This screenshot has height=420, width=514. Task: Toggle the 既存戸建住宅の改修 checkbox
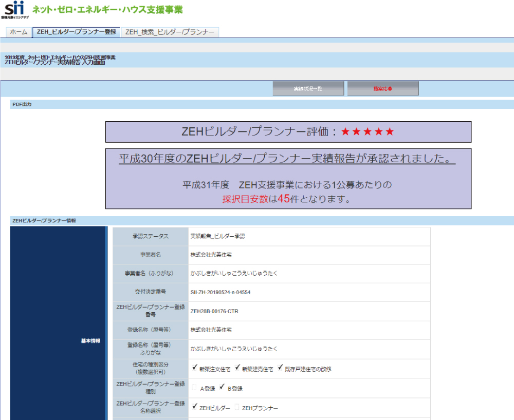coord(280,368)
